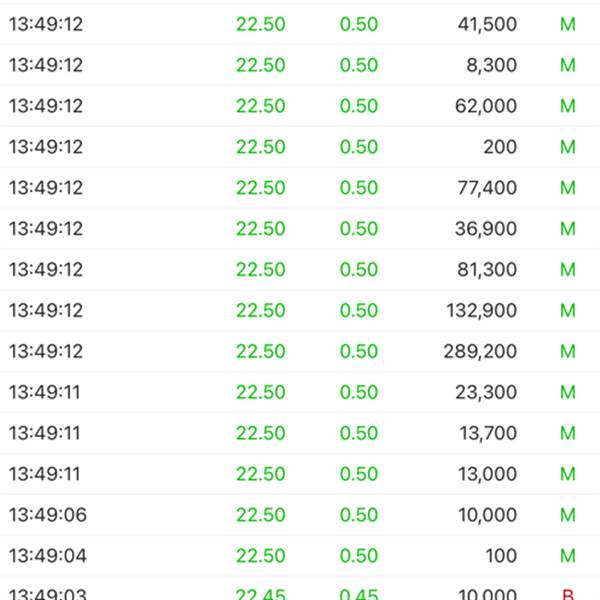Click the green M next to 289,200
Image resolution: width=600 pixels, height=600 pixels.
point(568,352)
